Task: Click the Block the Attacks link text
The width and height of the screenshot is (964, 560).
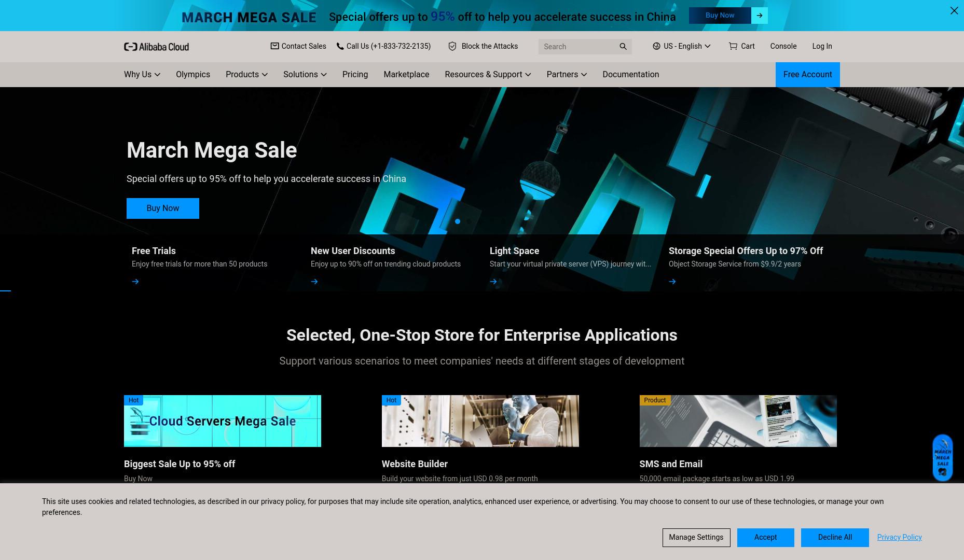Action: pos(490,46)
